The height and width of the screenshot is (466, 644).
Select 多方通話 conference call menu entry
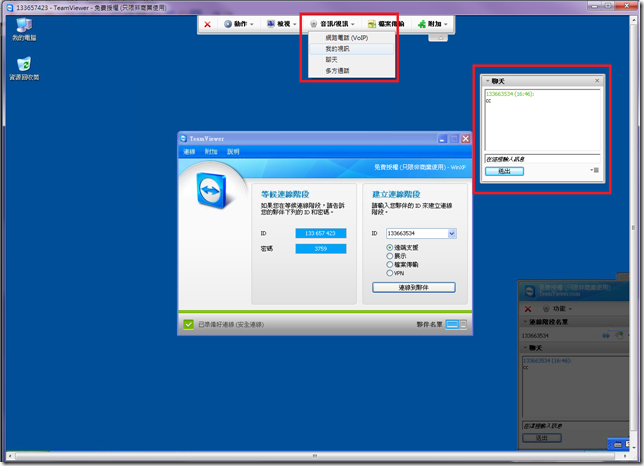point(352,71)
